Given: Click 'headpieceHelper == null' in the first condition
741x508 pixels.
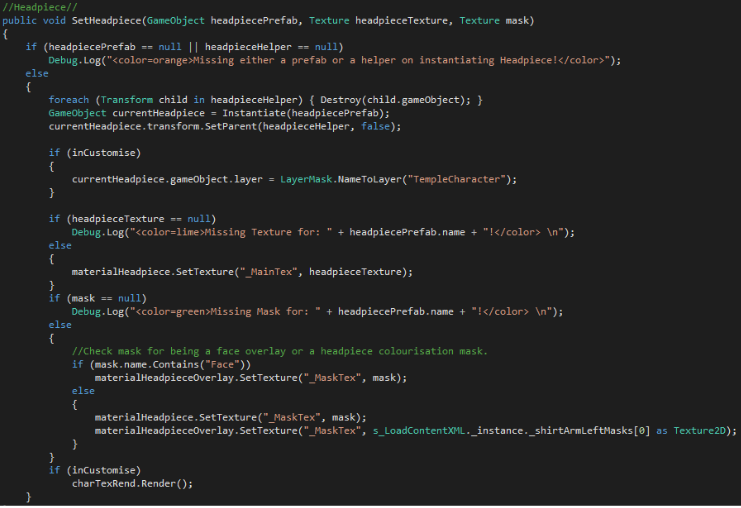Looking at the screenshot, I should pos(271,47).
